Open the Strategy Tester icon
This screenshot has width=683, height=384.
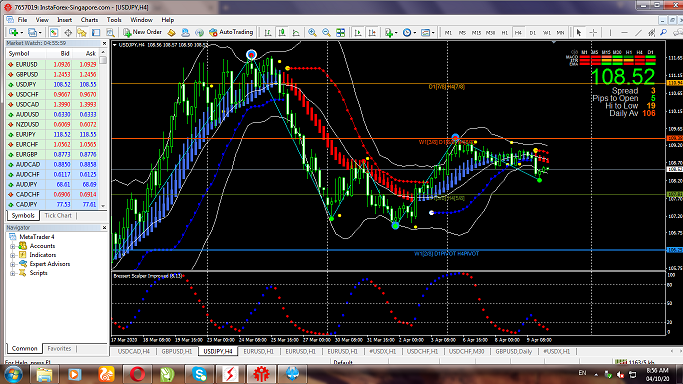point(110,32)
